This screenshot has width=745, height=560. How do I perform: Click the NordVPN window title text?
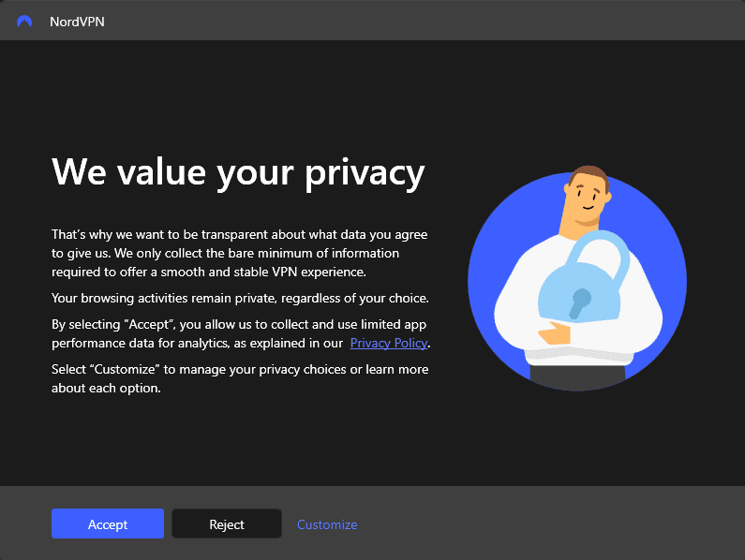point(77,22)
